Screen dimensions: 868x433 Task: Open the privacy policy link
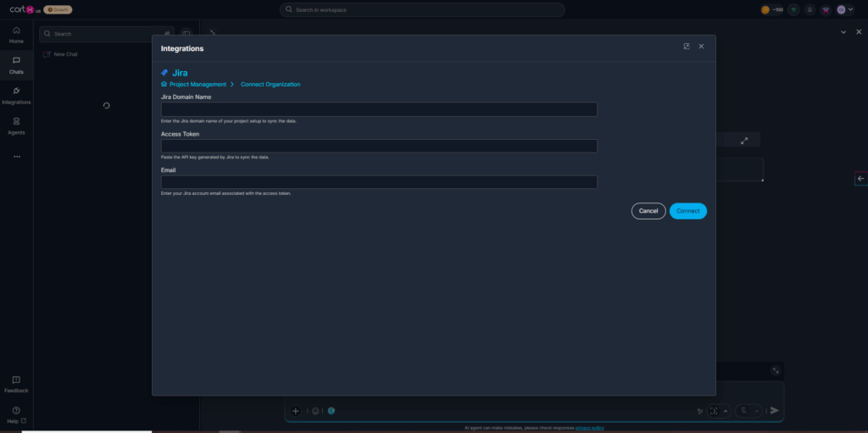click(590, 428)
